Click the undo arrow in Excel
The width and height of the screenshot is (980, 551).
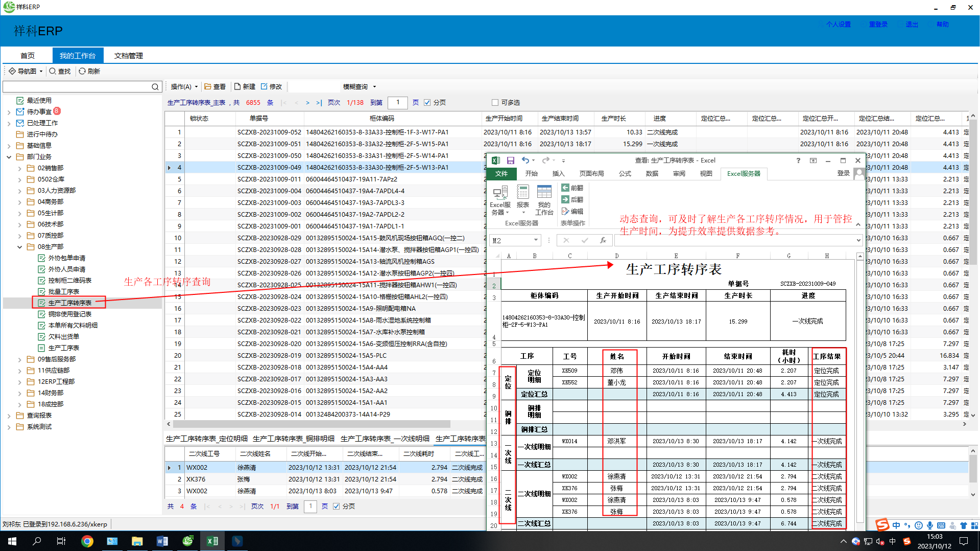[x=525, y=160]
